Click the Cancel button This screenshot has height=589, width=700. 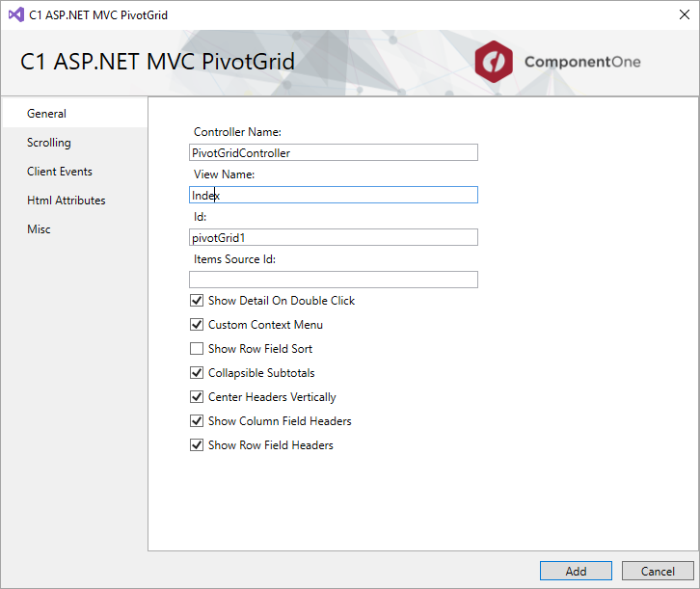[x=658, y=571]
